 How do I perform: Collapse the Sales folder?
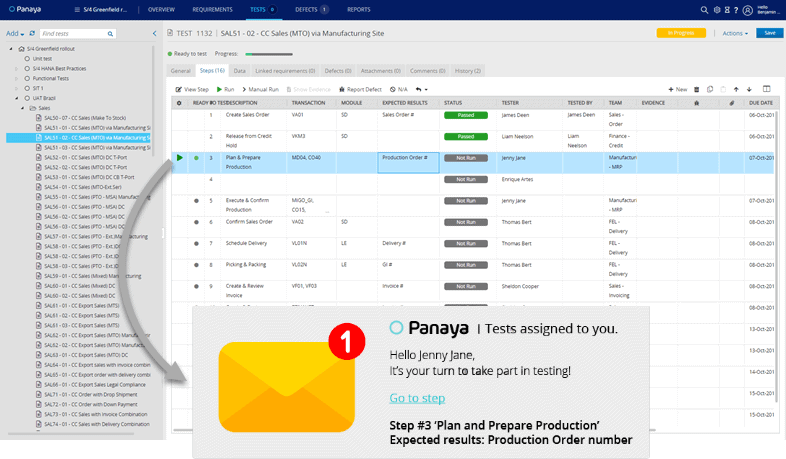pyautogui.click(x=22, y=108)
